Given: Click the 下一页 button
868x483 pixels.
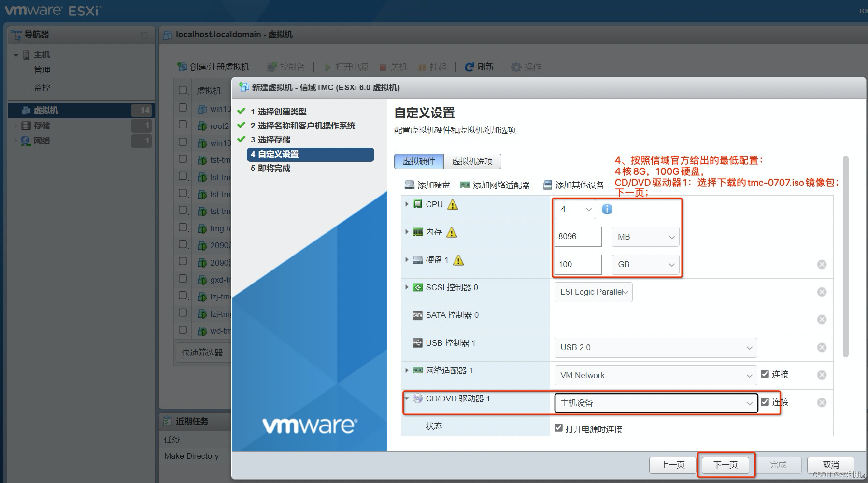Looking at the screenshot, I should (726, 465).
